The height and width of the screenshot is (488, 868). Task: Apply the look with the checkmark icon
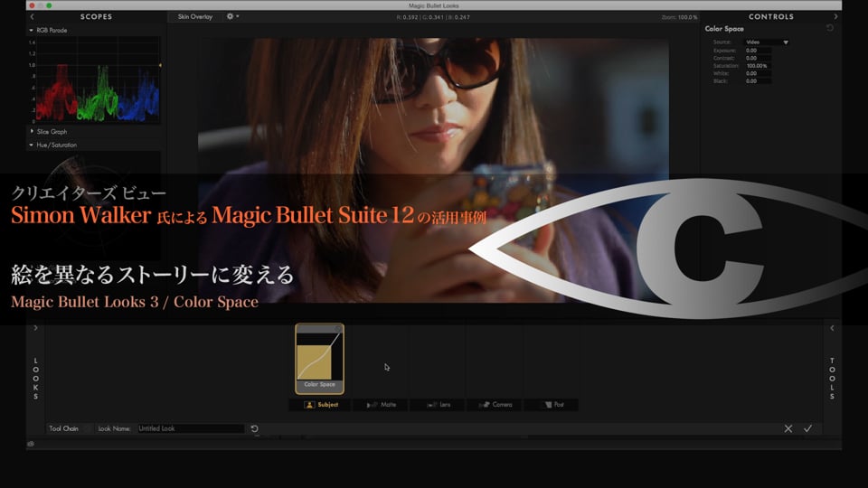pos(808,428)
